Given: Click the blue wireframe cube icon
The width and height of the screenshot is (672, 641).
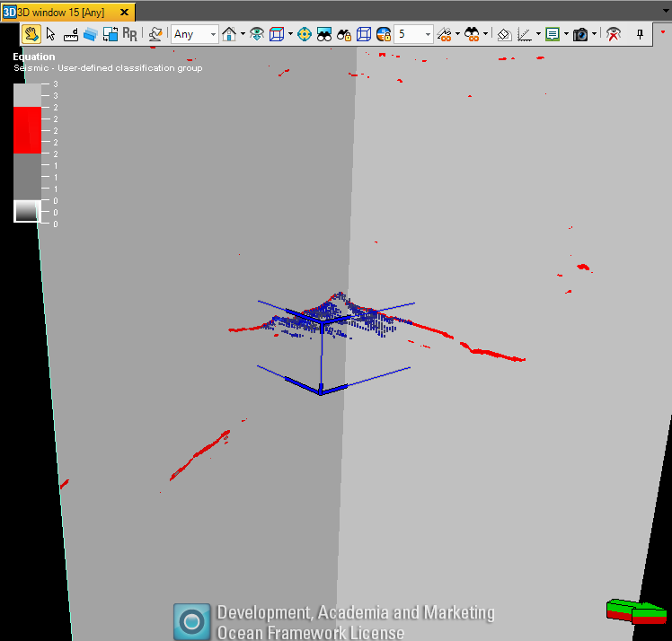Looking at the screenshot, I should tap(364, 34).
